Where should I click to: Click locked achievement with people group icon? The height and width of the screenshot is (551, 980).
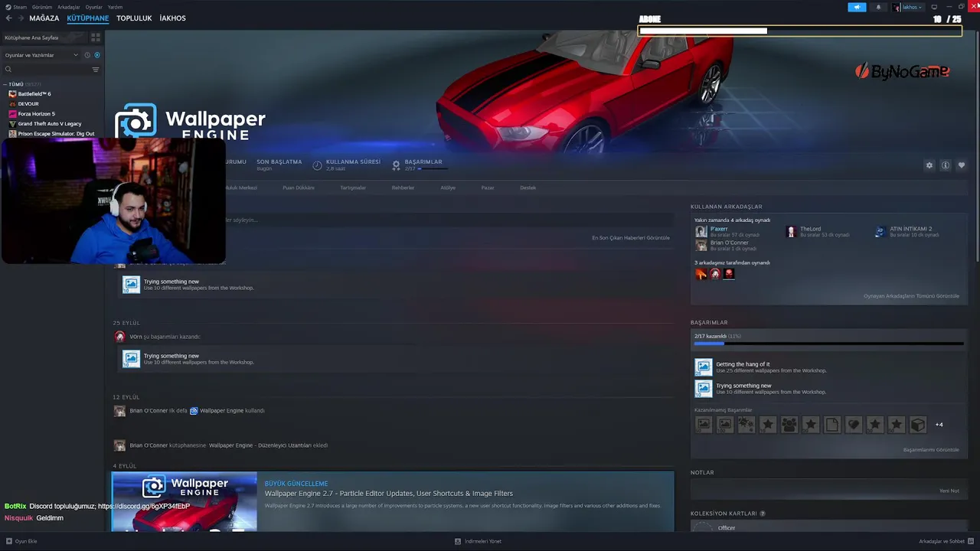pos(789,425)
